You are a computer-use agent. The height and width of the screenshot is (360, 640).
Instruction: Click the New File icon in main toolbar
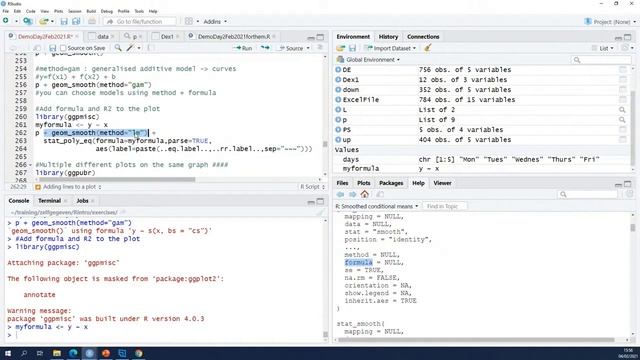pyautogui.click(x=6, y=21)
